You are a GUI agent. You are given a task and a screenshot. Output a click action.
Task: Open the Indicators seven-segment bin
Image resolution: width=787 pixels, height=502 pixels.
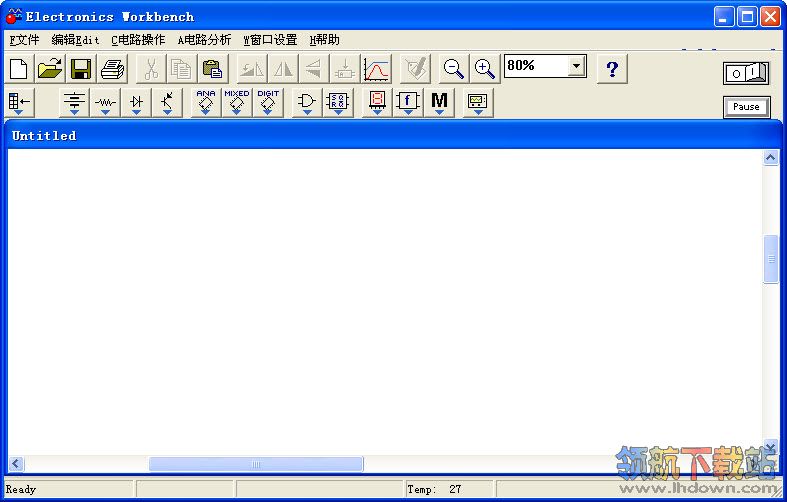(x=377, y=103)
